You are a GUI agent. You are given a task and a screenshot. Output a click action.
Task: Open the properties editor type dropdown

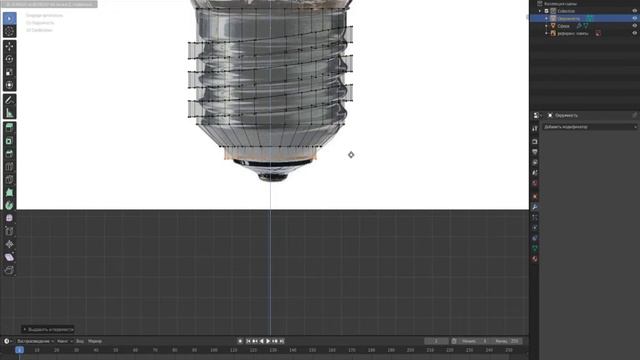click(537, 116)
